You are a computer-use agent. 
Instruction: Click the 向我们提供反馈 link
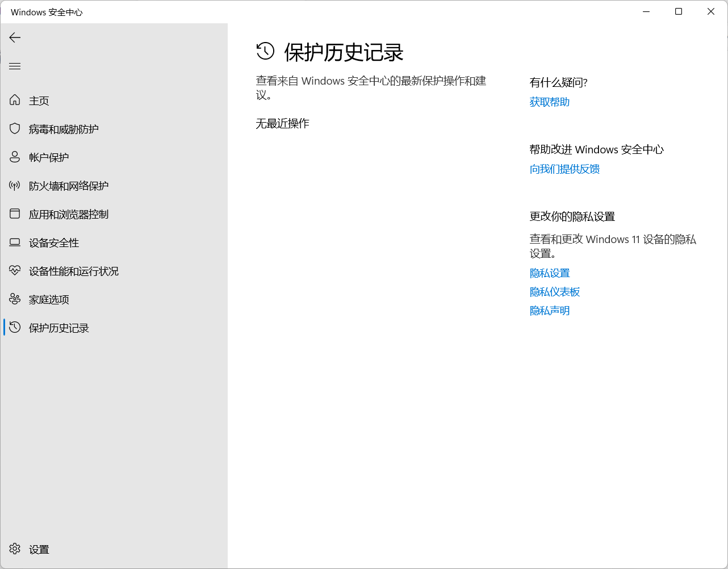coord(565,169)
